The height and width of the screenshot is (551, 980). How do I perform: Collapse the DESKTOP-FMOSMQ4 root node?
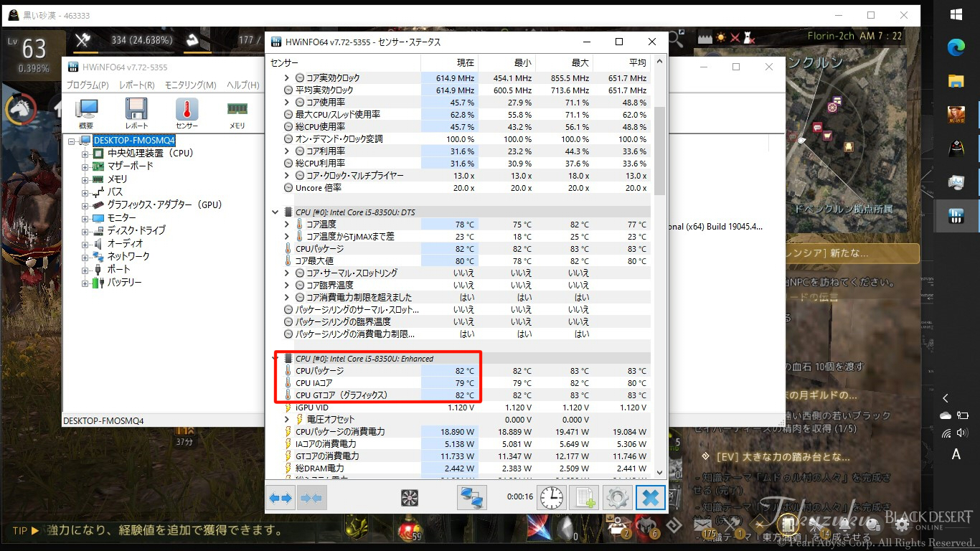(72, 141)
